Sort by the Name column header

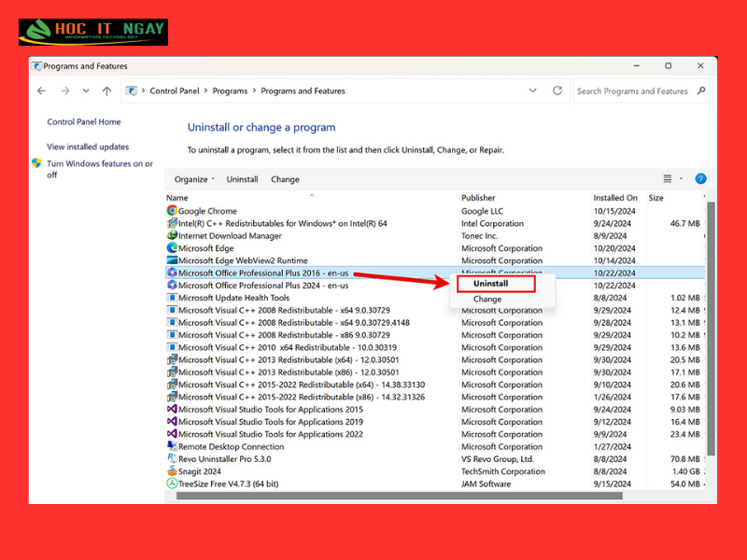[x=177, y=198]
